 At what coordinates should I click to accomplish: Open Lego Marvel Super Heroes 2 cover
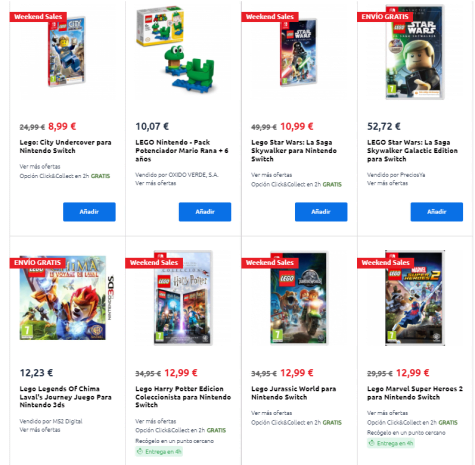coord(415,298)
